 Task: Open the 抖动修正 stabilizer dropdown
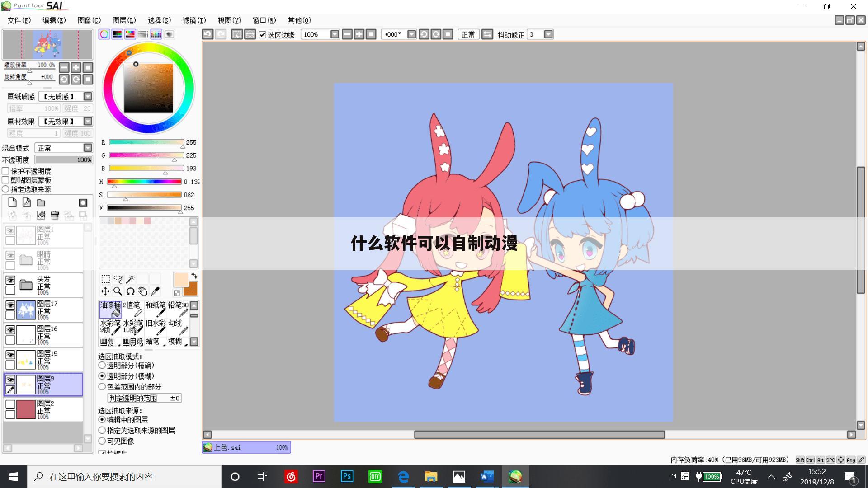point(548,34)
